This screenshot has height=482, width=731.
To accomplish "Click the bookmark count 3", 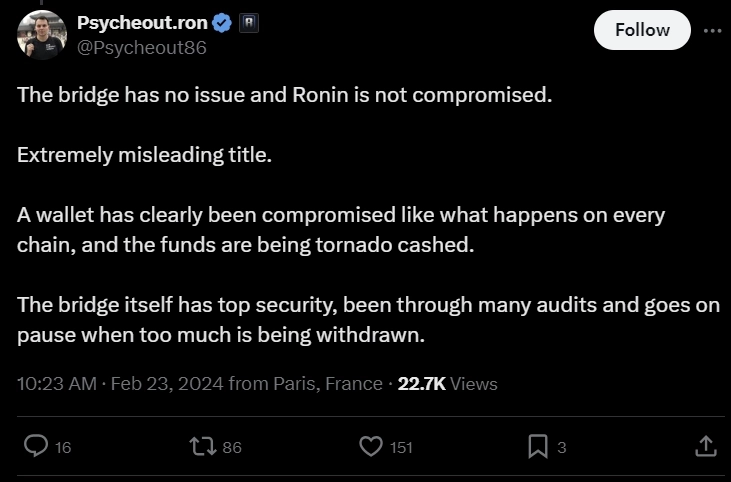I will click(561, 447).
